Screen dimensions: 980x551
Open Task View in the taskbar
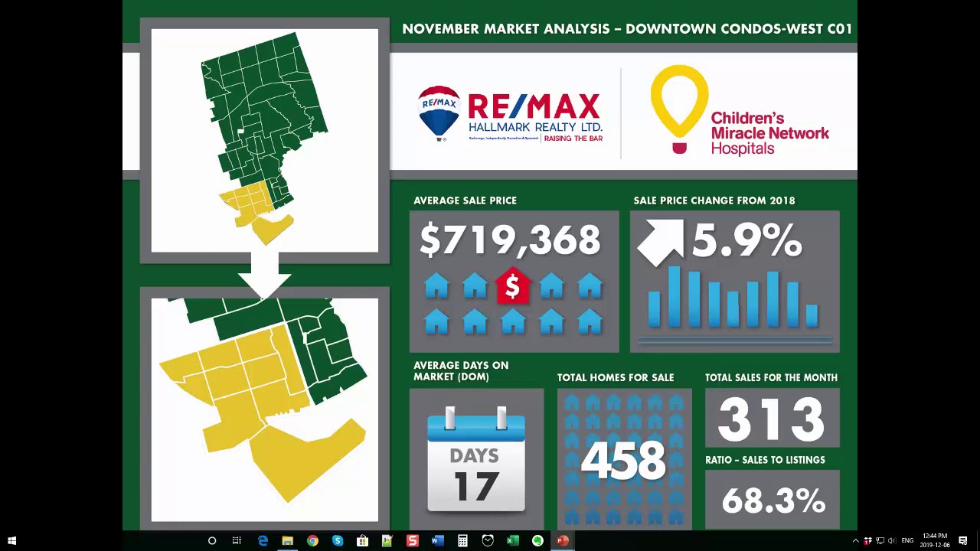point(237,541)
